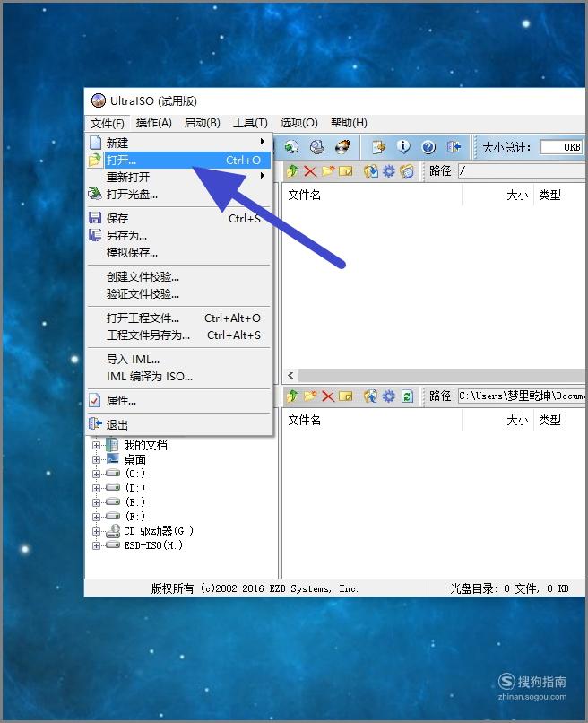Expand the (D:) drive node

coord(96,488)
